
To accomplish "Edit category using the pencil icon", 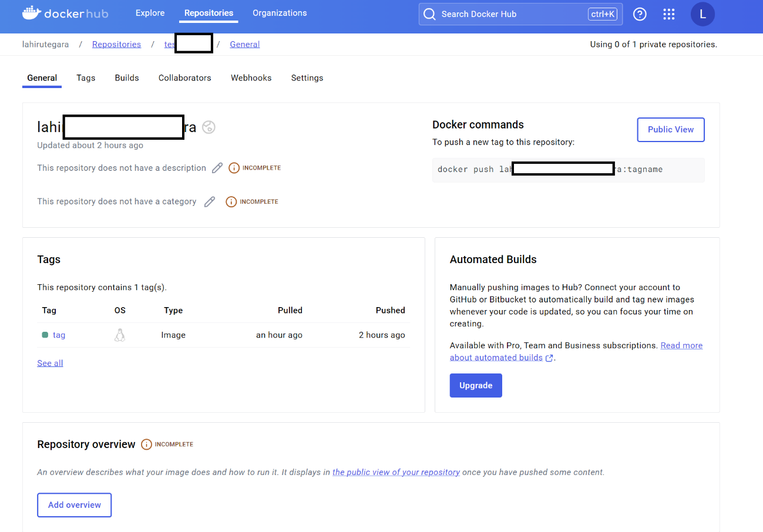I will coord(210,201).
